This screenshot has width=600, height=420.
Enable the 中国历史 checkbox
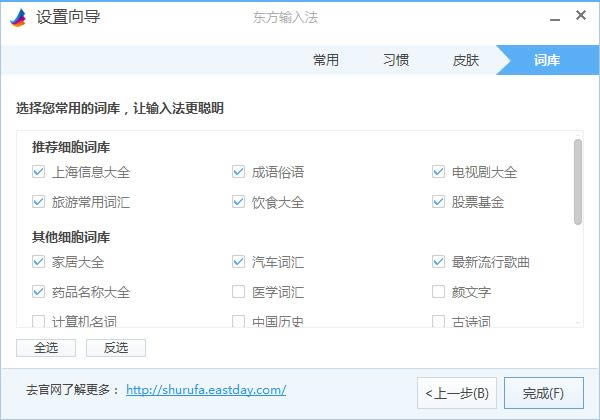[x=238, y=321]
